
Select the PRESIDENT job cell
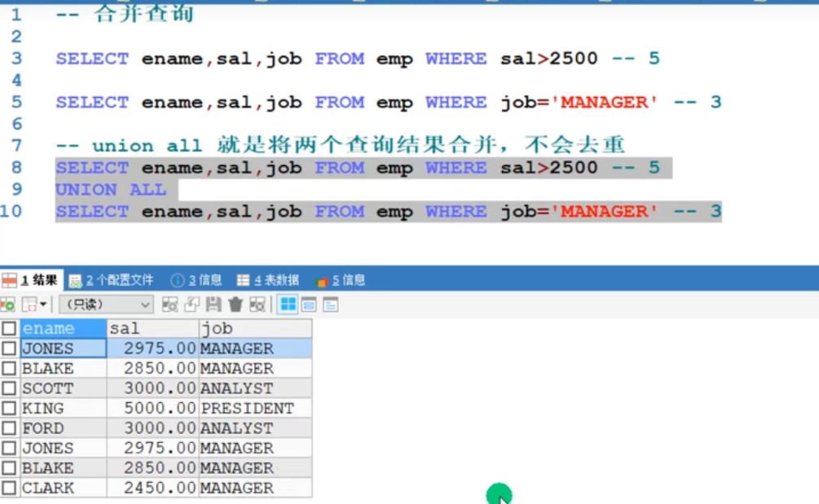click(x=255, y=408)
